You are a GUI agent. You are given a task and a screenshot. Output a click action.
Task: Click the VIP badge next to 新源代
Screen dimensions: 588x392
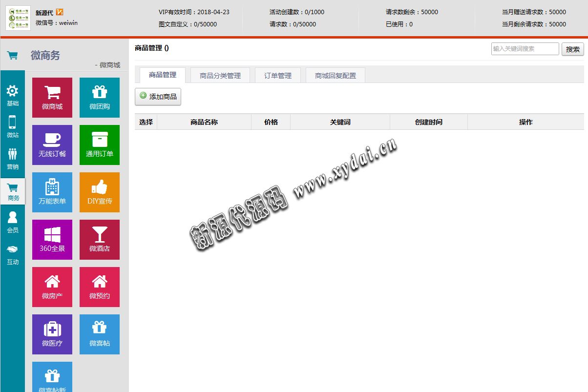60,12
